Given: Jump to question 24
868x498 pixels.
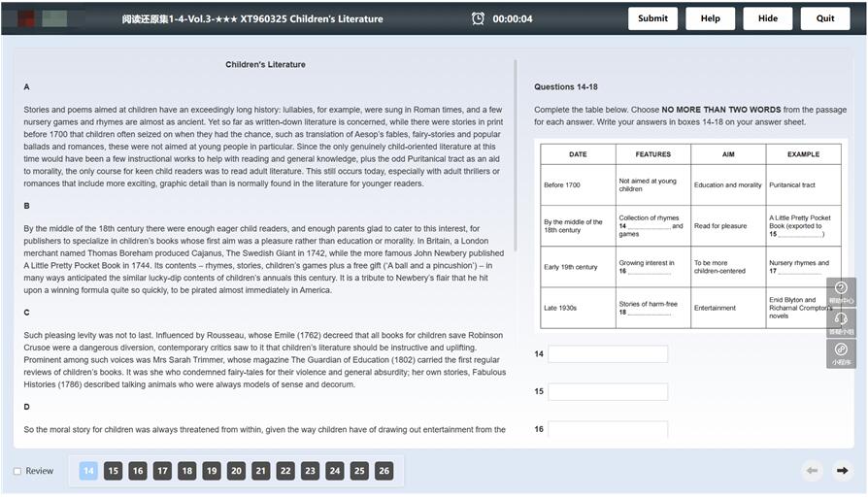Looking at the screenshot, I should tap(335, 471).
